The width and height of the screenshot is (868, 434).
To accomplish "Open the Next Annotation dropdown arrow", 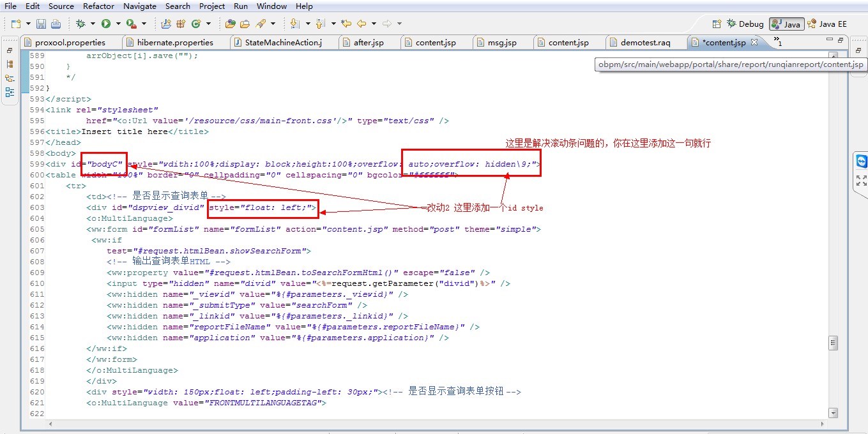I will [x=307, y=24].
